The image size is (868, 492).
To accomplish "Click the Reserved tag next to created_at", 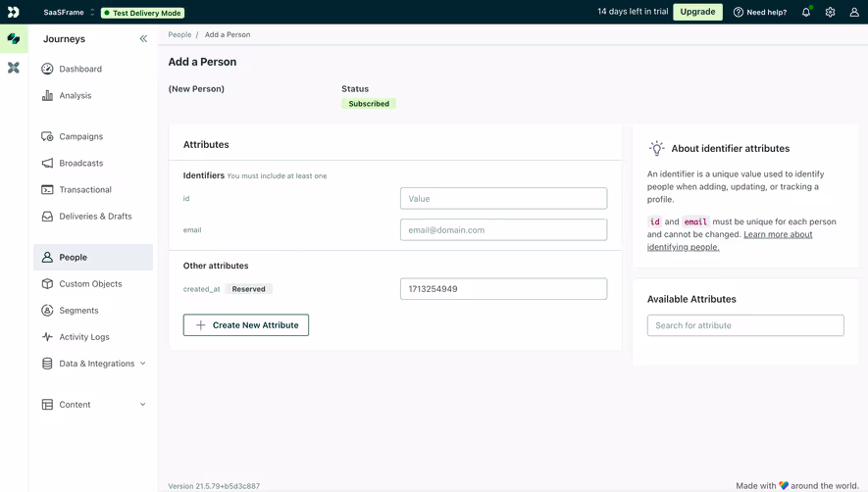I will (x=248, y=289).
